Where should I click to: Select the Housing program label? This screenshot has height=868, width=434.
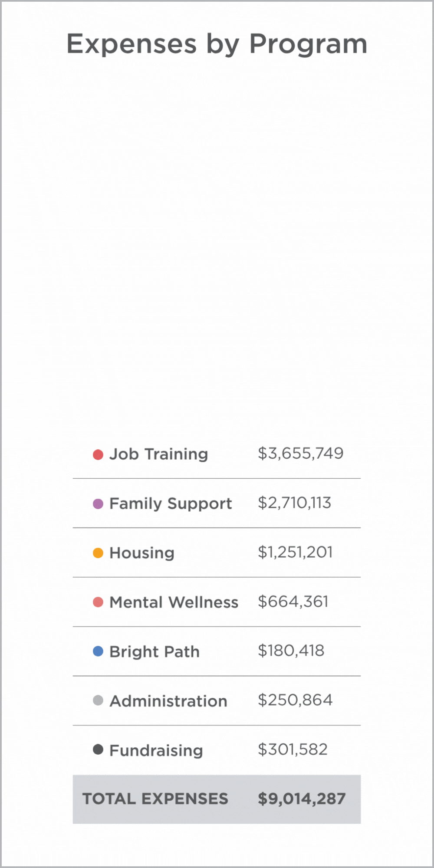[x=142, y=553]
